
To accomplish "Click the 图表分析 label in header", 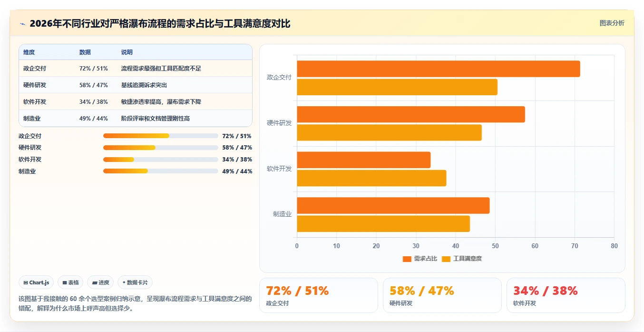I will [612, 23].
